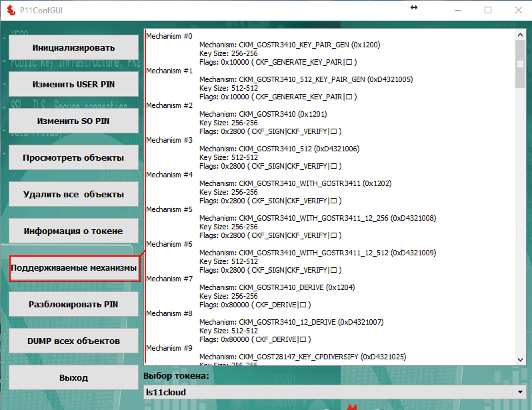Click the Инициализировать button
532x410 pixels.
click(73, 47)
